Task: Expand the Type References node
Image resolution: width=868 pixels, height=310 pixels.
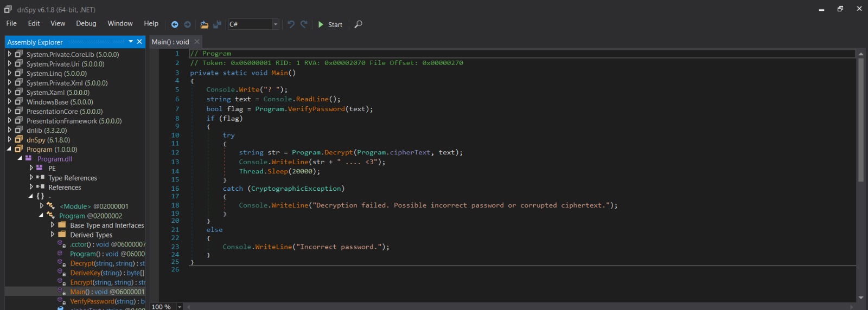Action: (31, 177)
